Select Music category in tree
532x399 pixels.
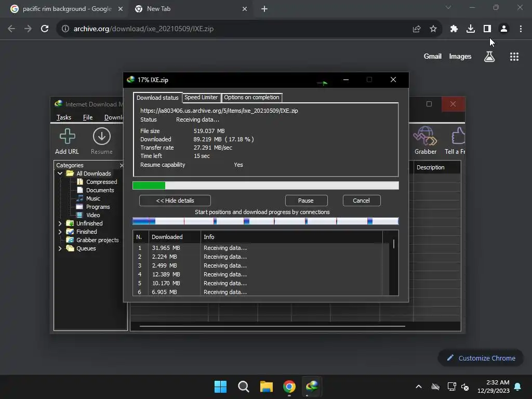tap(93, 198)
